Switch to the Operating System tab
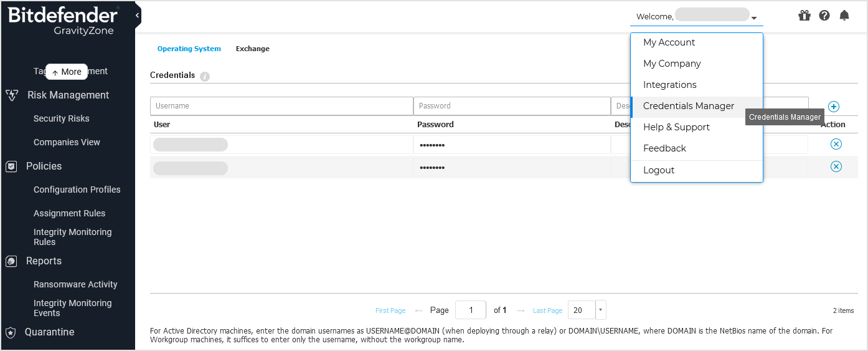The height and width of the screenshot is (351, 868). [189, 49]
